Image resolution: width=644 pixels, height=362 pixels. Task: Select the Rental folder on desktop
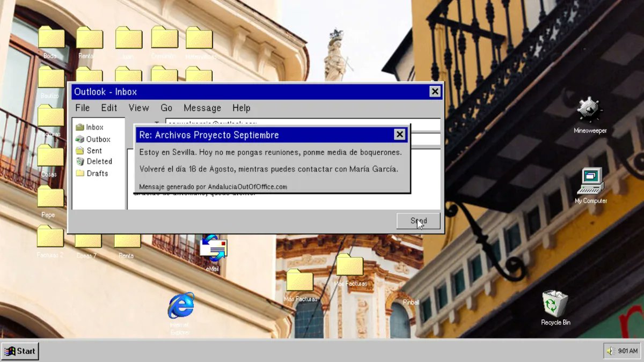coord(89,42)
